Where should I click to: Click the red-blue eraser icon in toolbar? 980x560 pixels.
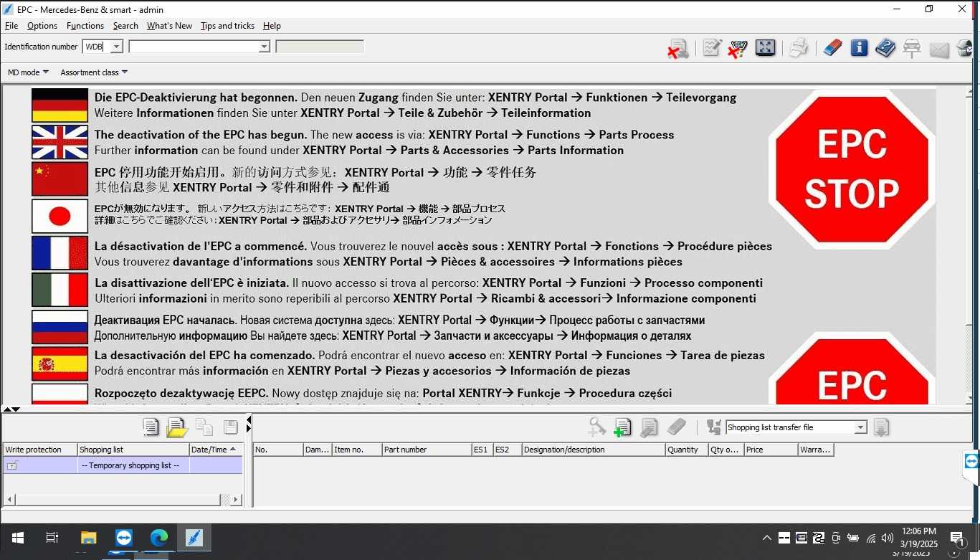pyautogui.click(x=832, y=48)
